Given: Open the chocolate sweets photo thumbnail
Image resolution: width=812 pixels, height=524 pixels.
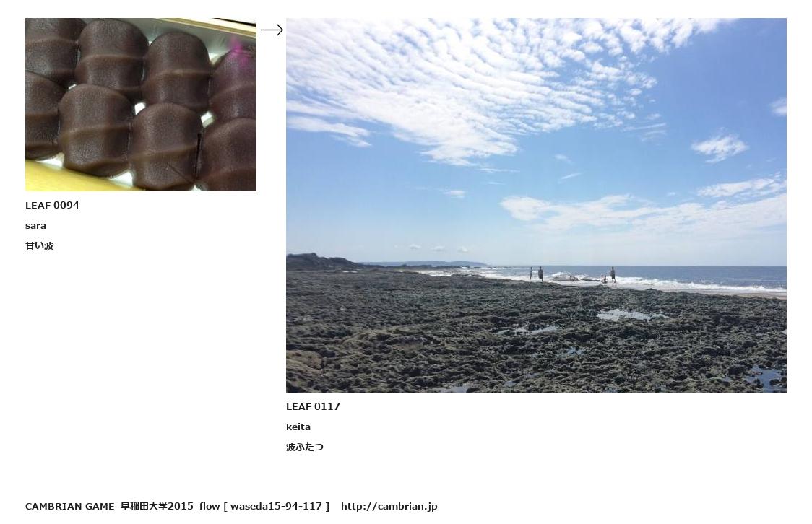Looking at the screenshot, I should tap(141, 105).
